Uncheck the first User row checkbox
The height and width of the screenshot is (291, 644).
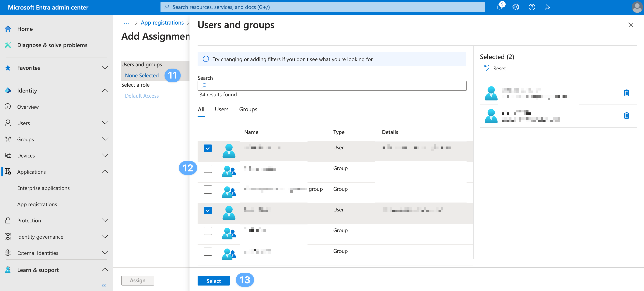tap(208, 148)
